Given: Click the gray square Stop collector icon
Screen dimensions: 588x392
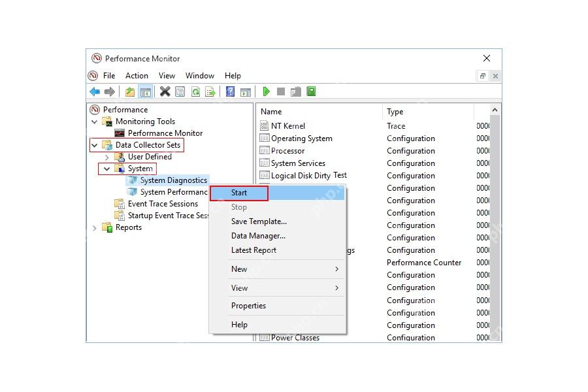Looking at the screenshot, I should pyautogui.click(x=280, y=91).
